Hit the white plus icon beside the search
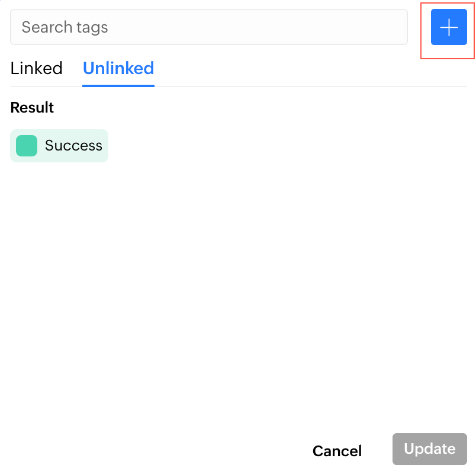The height and width of the screenshot is (474, 476). 449,27
